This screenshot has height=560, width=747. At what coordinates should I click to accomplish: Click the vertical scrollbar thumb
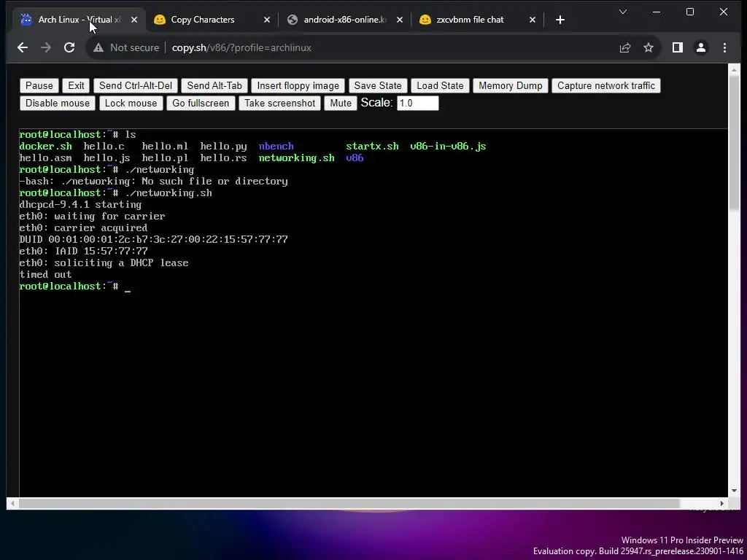tap(734, 142)
